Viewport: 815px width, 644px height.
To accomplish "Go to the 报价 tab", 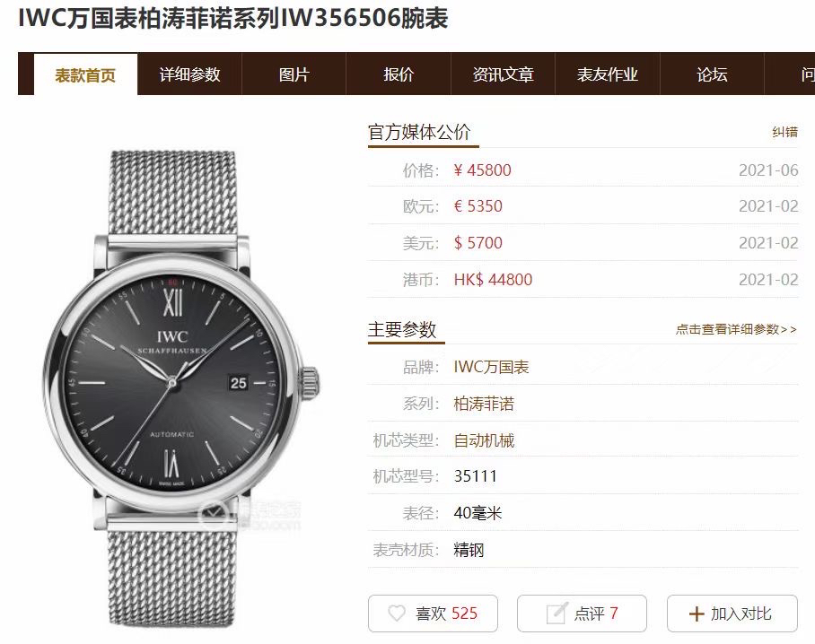I will (399, 74).
